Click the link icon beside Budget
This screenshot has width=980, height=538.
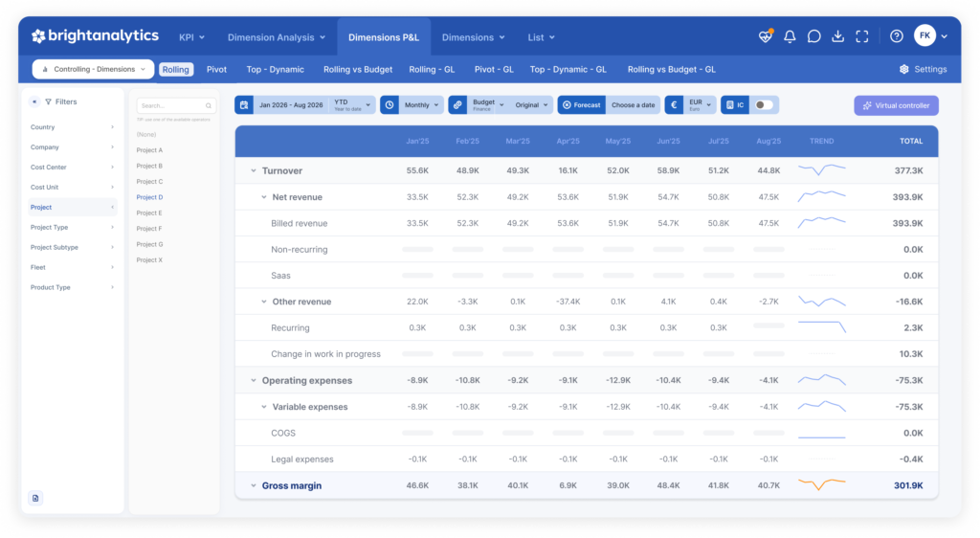pyautogui.click(x=457, y=105)
